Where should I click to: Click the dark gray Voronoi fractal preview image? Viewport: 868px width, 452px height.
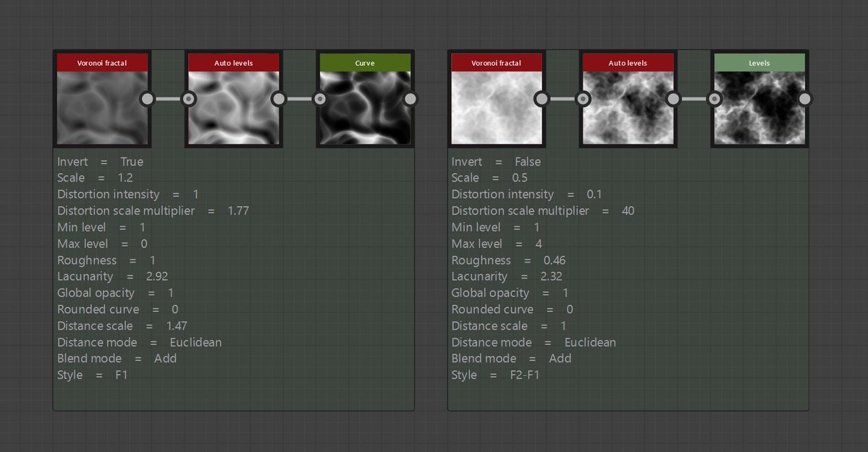pos(102,108)
